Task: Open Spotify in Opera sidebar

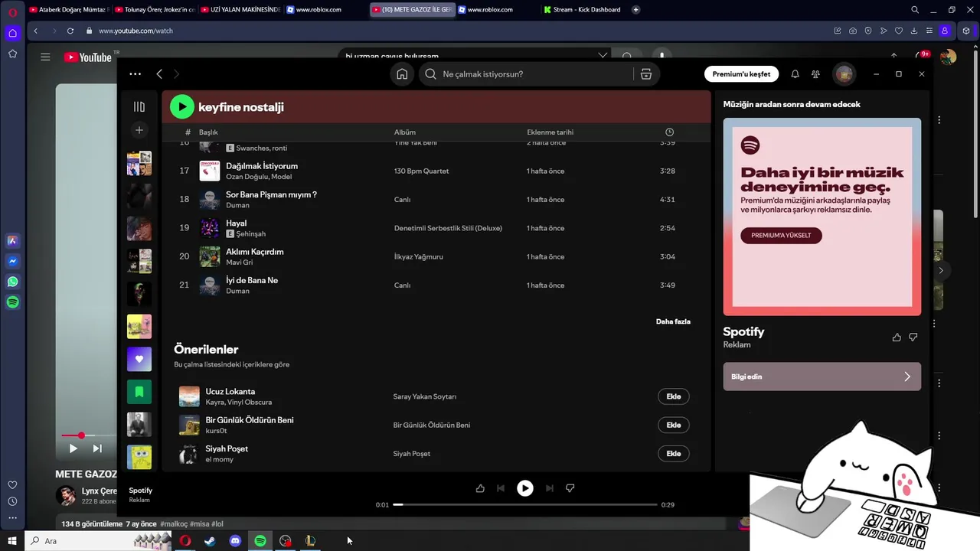Action: click(x=12, y=302)
